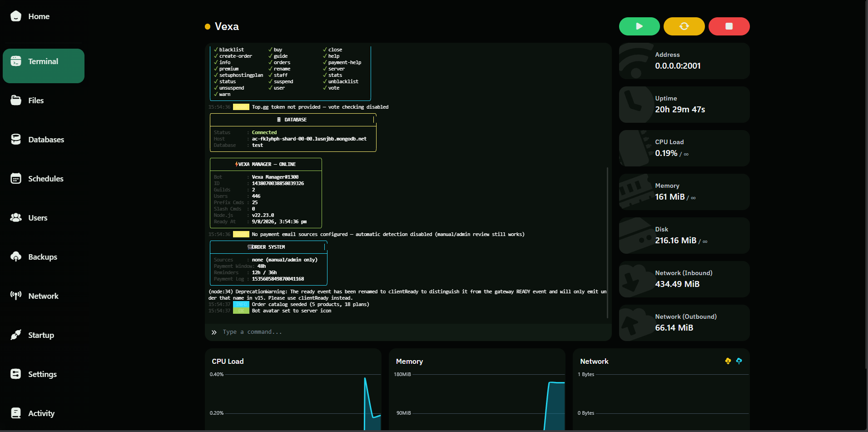Click the Startup rocket icon
The image size is (868, 432).
coord(16,335)
